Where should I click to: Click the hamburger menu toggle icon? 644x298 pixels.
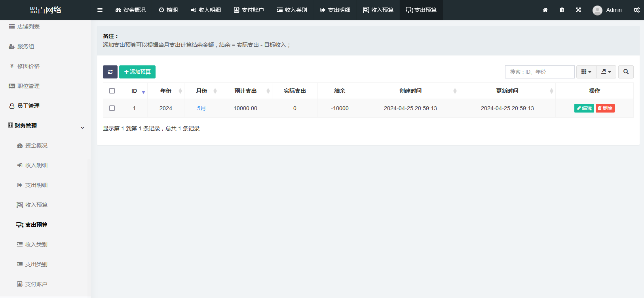coord(100,10)
